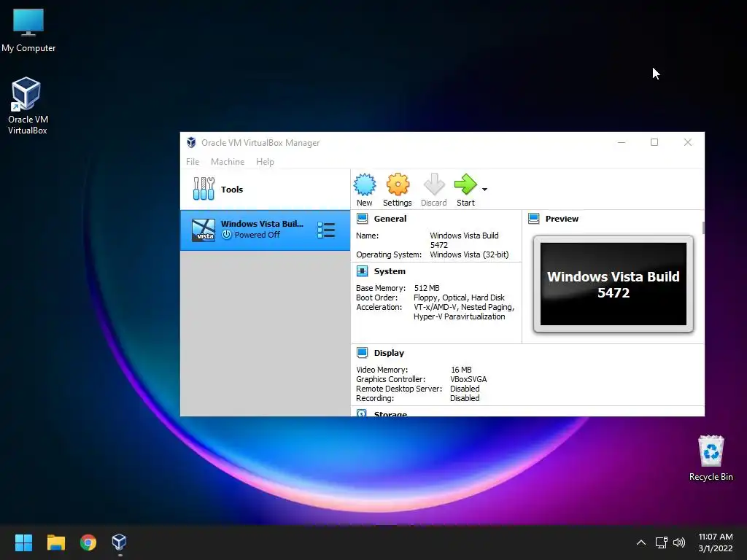Viewport: 747px width, 560px height.
Task: Click the volume speaker tray icon
Action: [x=679, y=542]
